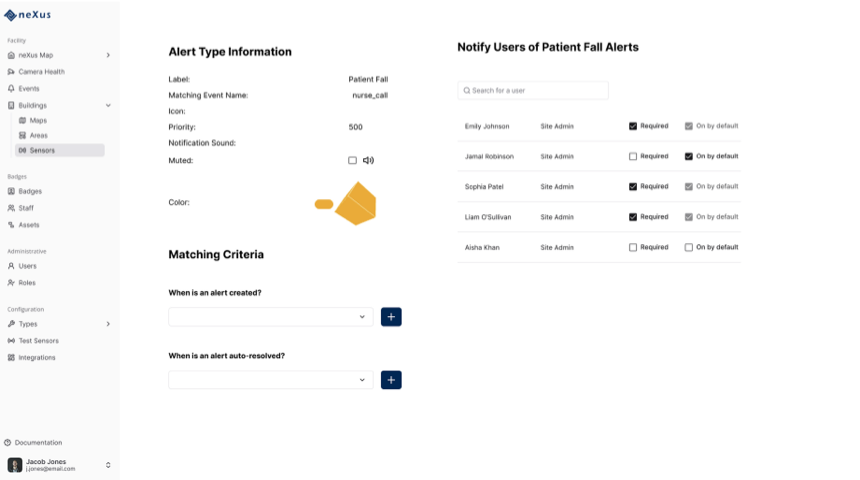
Task: Click the yellow color swatch pill
Action: (324, 204)
